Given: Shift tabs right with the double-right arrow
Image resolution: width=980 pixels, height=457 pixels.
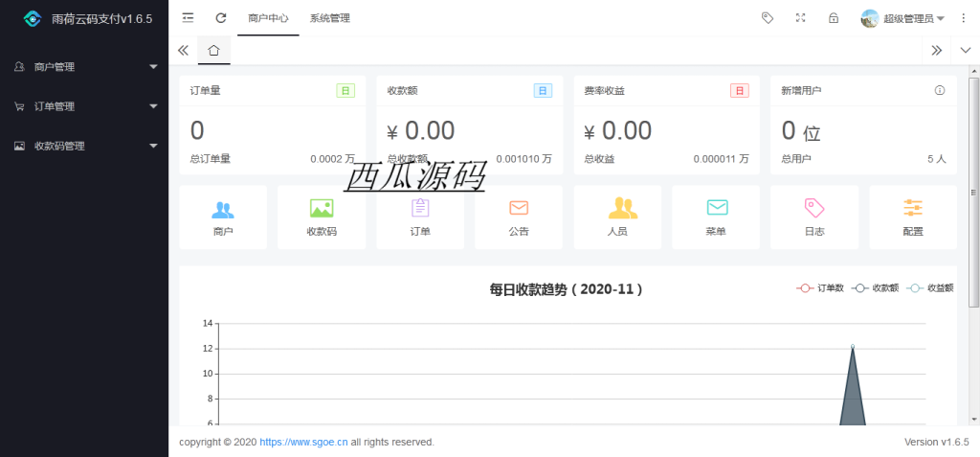Looking at the screenshot, I should pos(936,51).
